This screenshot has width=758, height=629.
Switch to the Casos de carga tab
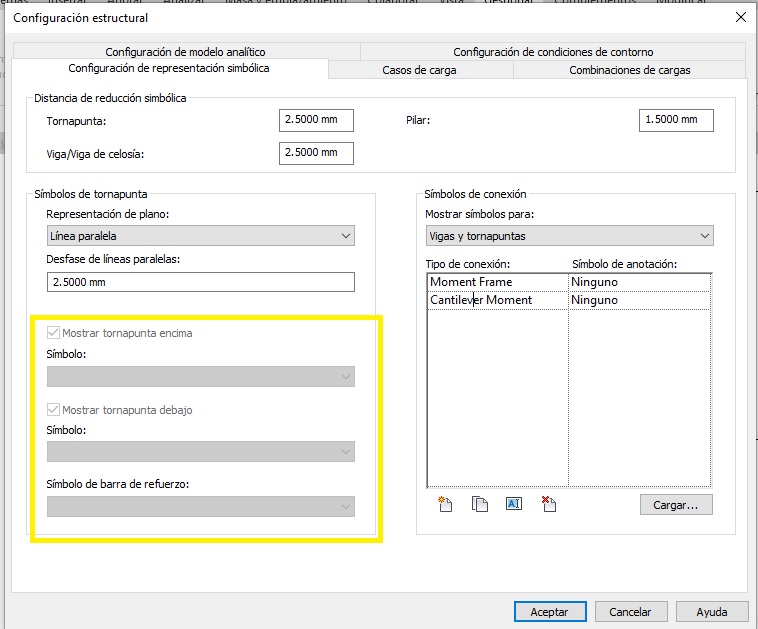420,70
